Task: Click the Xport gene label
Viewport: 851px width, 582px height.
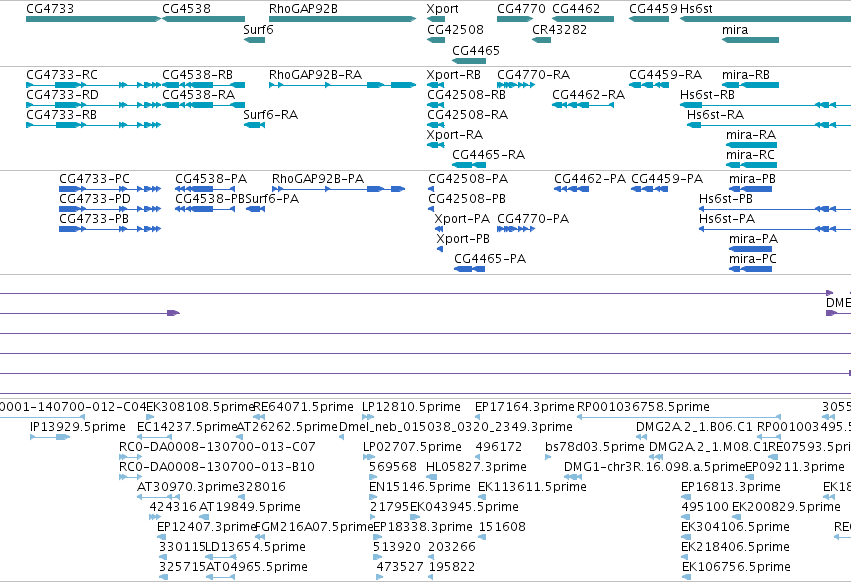Action: (x=442, y=9)
